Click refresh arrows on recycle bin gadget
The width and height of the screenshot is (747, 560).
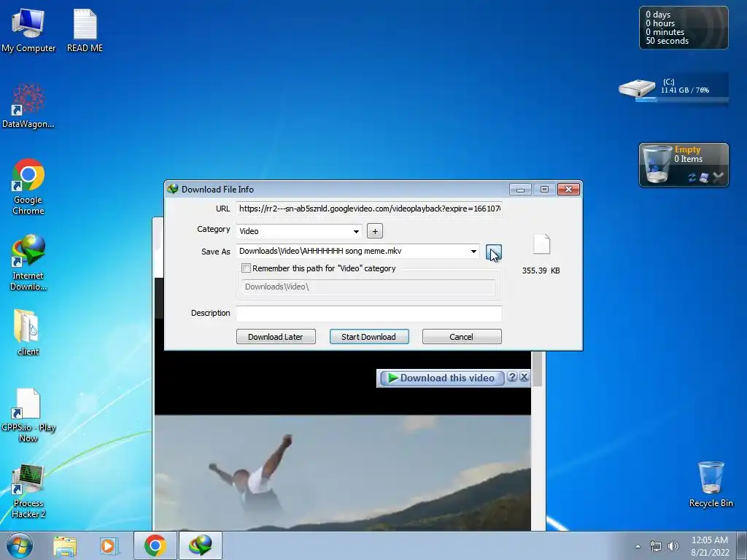pos(692,178)
